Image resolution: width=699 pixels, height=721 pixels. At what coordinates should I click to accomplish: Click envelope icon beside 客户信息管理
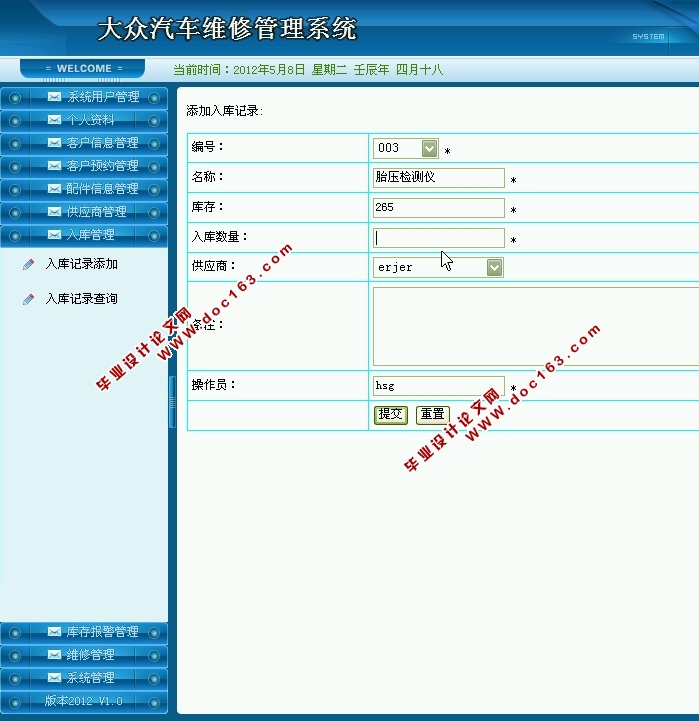[x=54, y=143]
